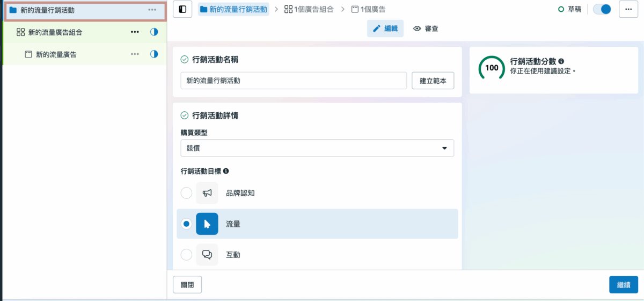Select the 互動 objective radio button

tap(186, 255)
